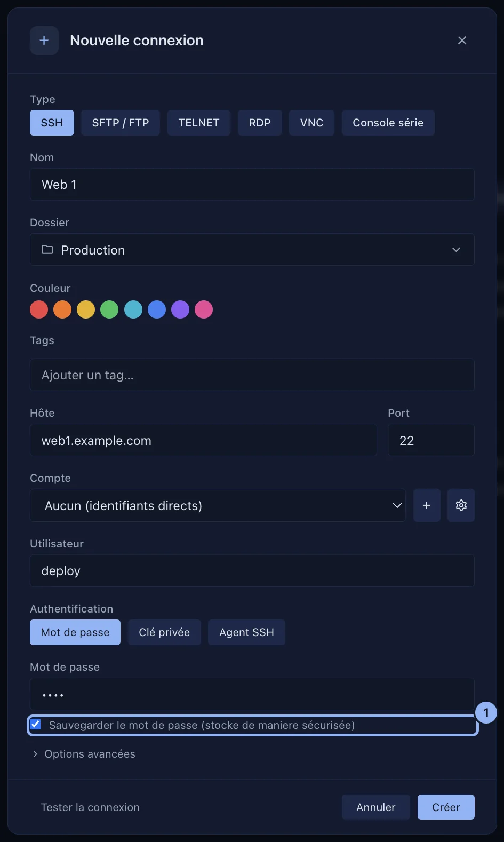Screen dimensions: 504x842
Task: Choose the green color swatch
Action: 109,309
